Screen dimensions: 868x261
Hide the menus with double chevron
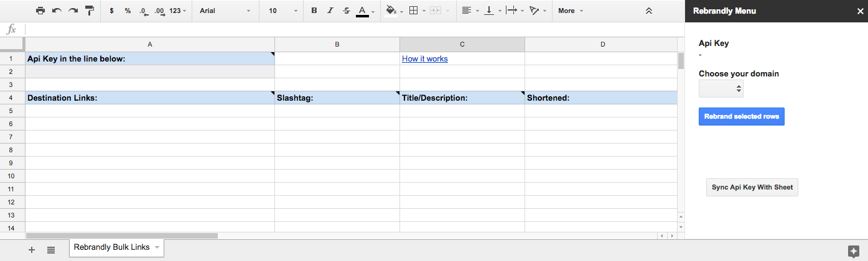tap(649, 11)
